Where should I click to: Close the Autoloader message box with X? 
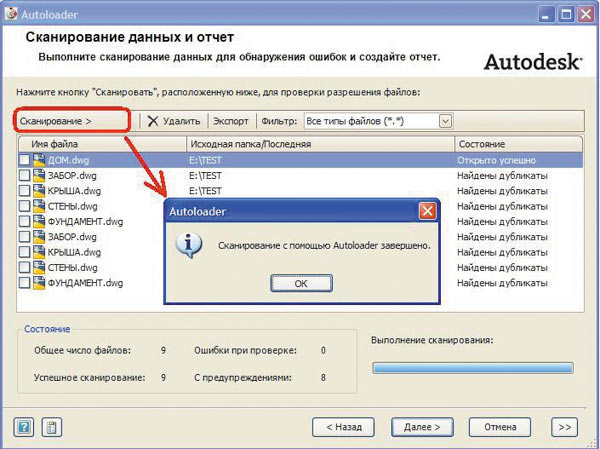427,211
